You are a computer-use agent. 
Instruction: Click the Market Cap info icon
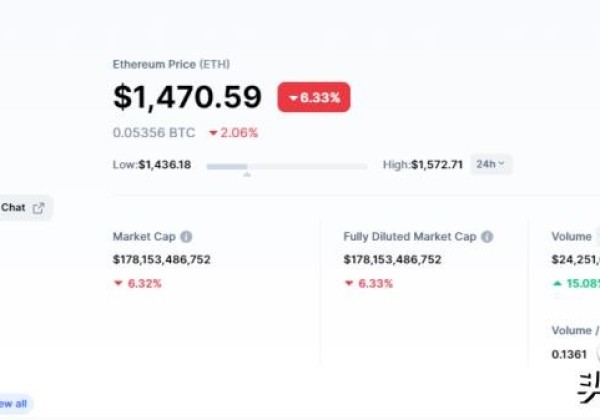[186, 237]
